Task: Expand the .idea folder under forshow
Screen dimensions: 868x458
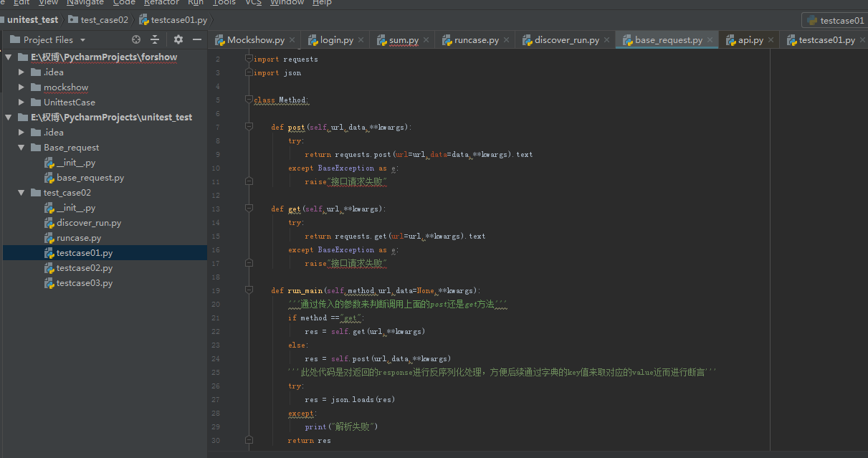Action: 22,72
